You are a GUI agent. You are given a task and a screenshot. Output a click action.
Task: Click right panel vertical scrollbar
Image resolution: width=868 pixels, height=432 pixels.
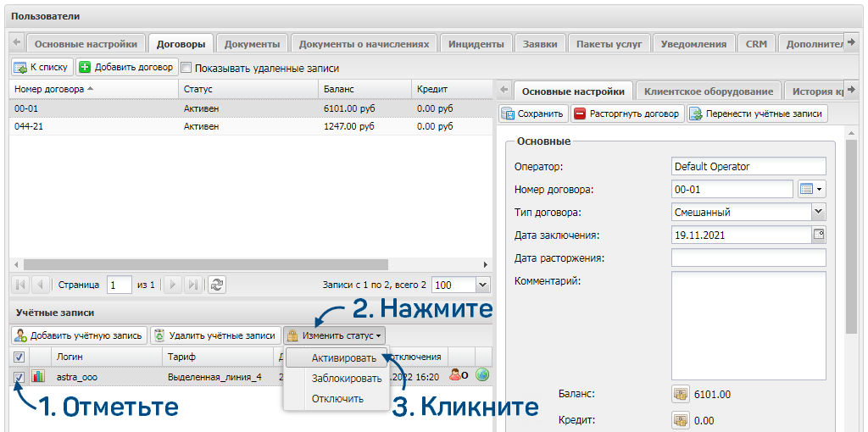pyautogui.click(x=852, y=238)
